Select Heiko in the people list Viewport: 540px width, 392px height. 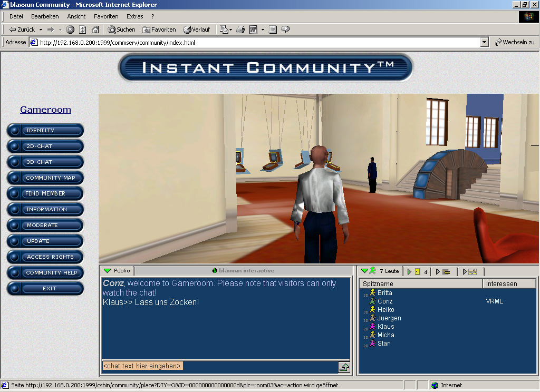[385, 310]
